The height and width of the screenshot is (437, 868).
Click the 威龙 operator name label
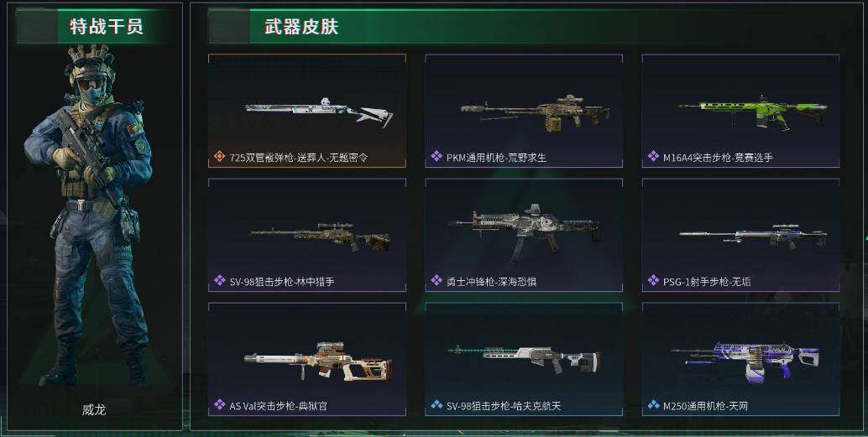pyautogui.click(x=93, y=410)
